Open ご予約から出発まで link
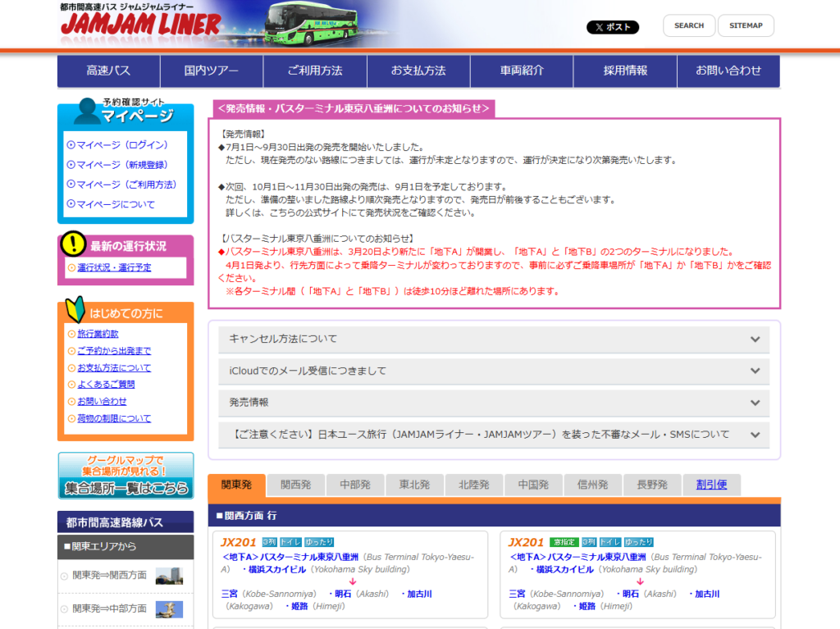Image resolution: width=840 pixels, height=629 pixels. [x=114, y=351]
